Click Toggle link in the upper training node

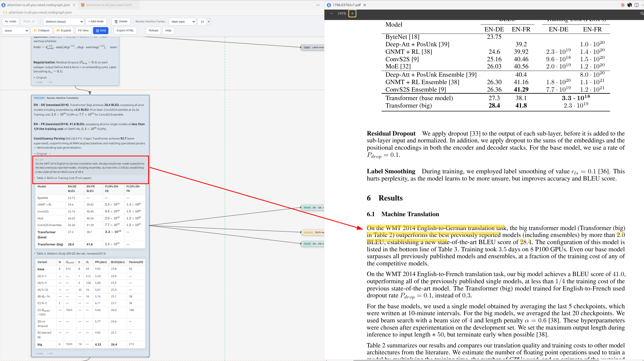[x=39, y=82]
